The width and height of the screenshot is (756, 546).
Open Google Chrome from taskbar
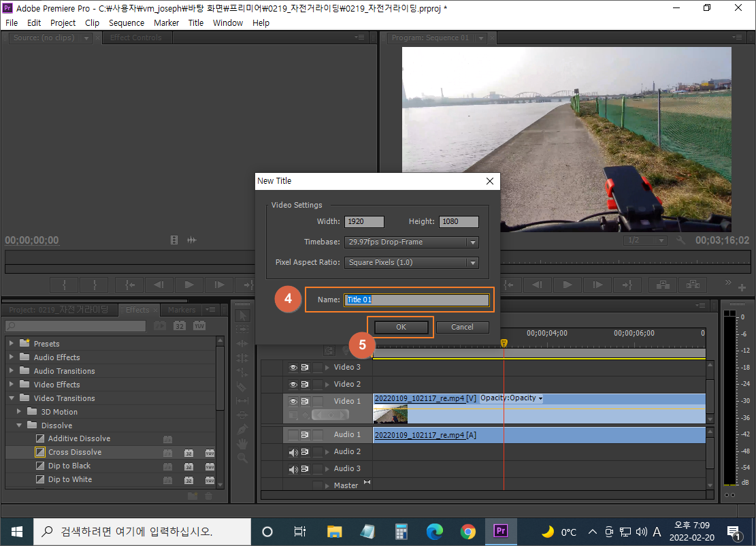(x=467, y=532)
